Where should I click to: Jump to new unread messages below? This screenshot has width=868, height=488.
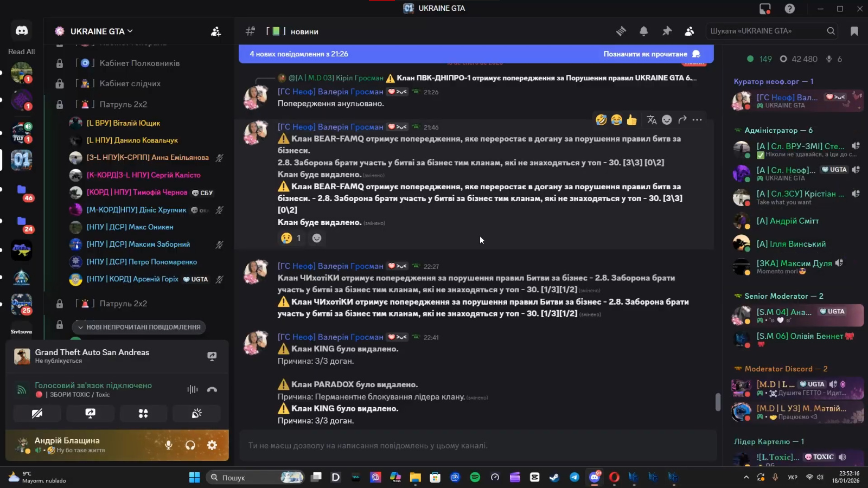139,327
